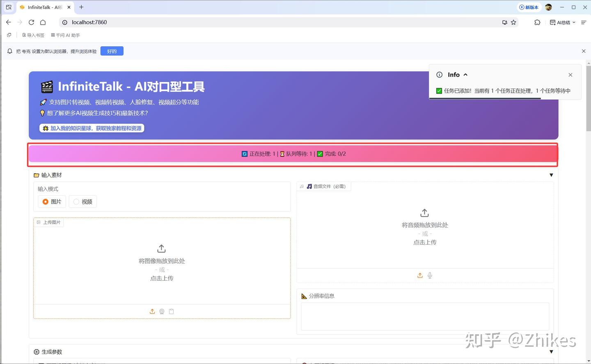Open the AI总结 dropdown
Image resolution: width=591 pixels, height=364 pixels.
coord(563,22)
